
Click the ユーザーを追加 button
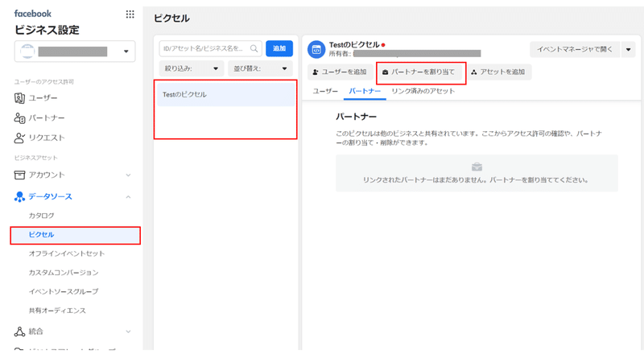pos(340,72)
